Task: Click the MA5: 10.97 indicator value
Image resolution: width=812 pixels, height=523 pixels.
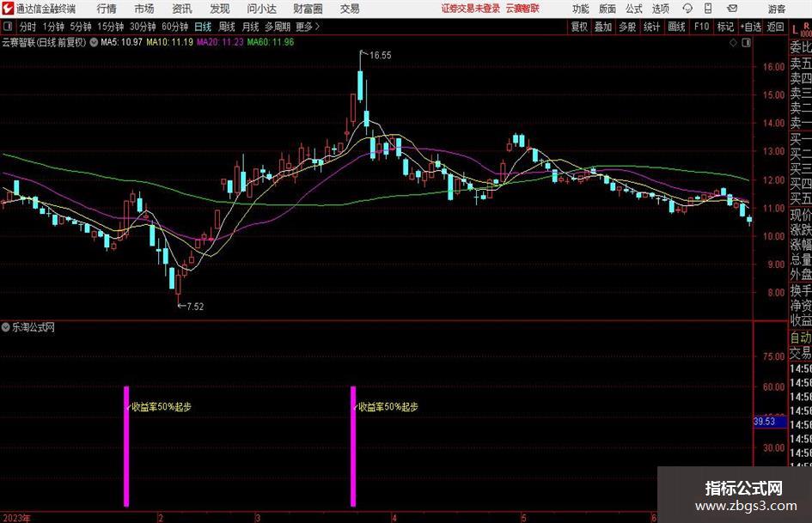Action: pos(121,42)
